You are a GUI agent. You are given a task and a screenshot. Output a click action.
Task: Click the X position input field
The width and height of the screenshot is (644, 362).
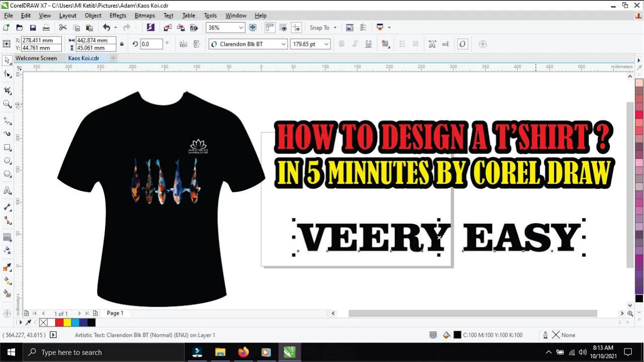click(41, 40)
